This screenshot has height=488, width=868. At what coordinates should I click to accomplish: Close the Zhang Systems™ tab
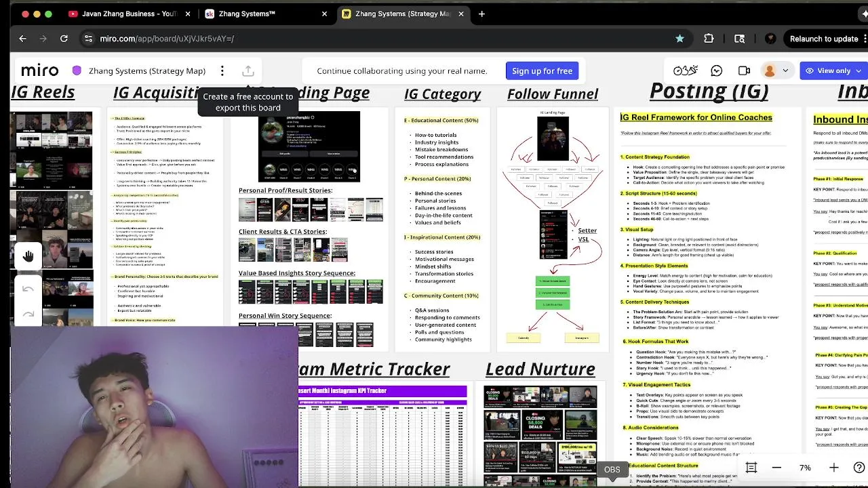(324, 14)
